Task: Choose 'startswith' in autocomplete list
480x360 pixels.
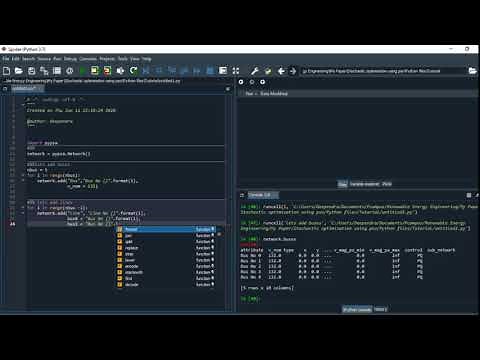Action: (166, 272)
